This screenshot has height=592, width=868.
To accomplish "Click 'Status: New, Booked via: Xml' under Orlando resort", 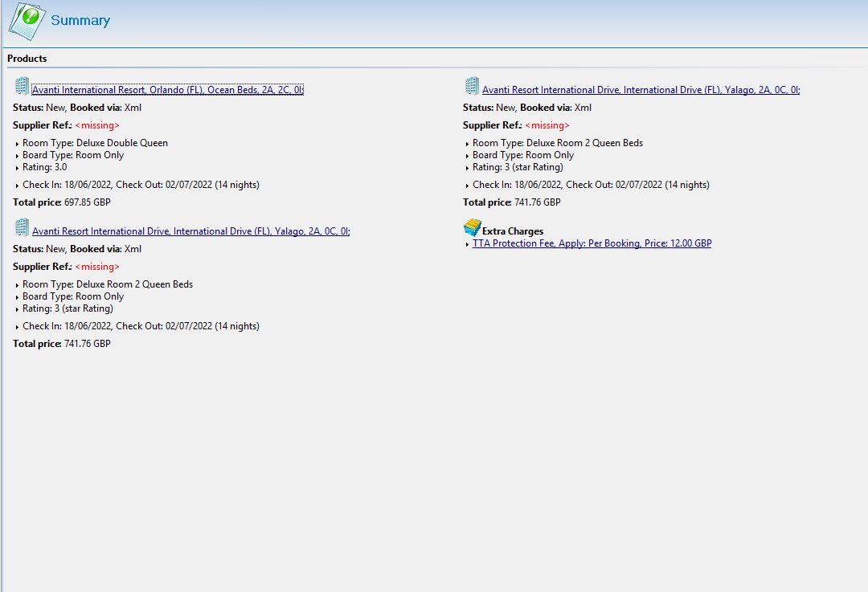I will (x=77, y=108).
